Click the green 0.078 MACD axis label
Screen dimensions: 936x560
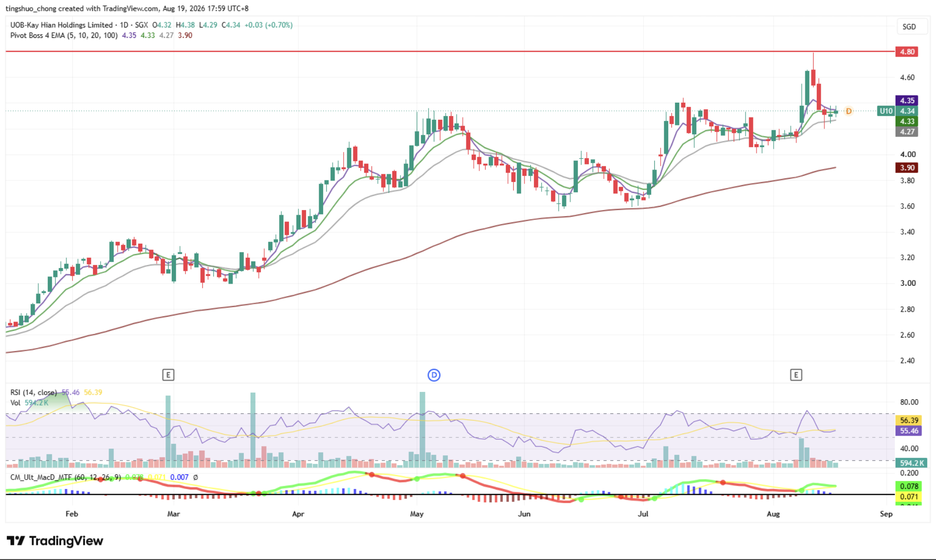coord(909,486)
